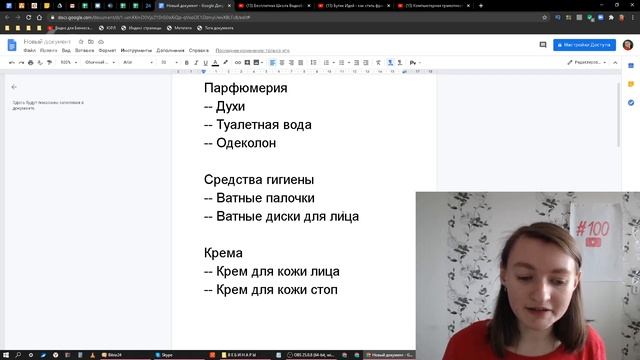
Task: Click the Google Docs home logo
Action: click(12, 45)
